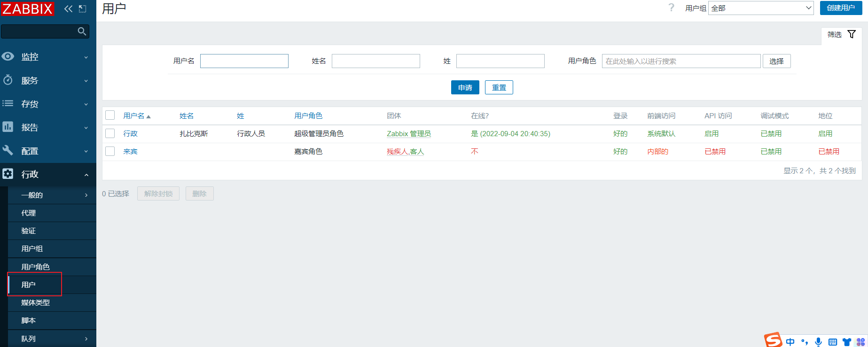Focus the 姓 filter input field

(500, 61)
